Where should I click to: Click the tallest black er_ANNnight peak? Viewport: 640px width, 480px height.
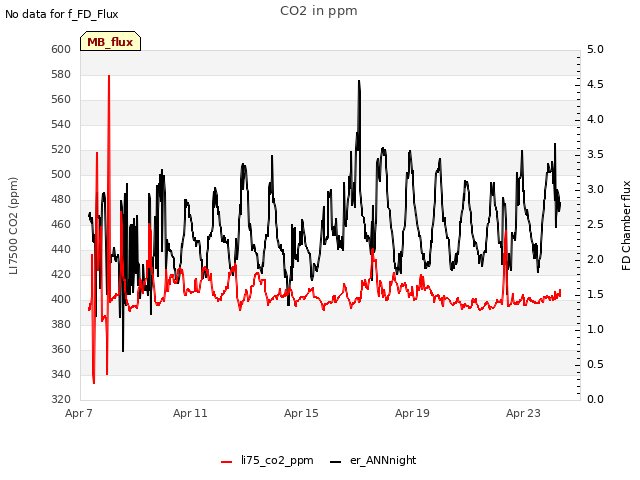pos(359,82)
